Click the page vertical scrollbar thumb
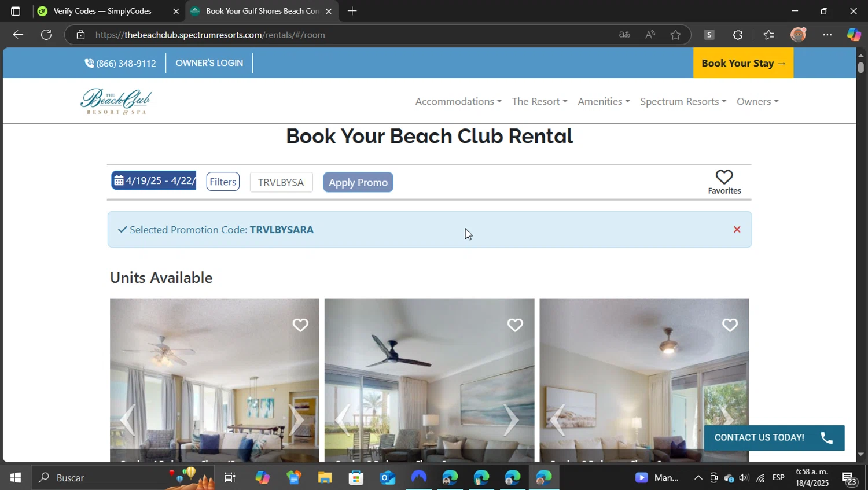 pos(861,67)
